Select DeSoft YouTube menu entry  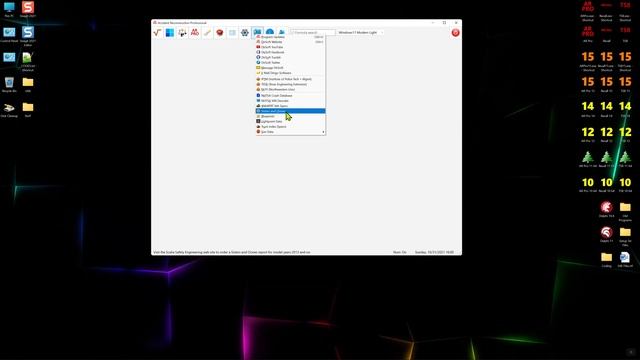(290, 47)
